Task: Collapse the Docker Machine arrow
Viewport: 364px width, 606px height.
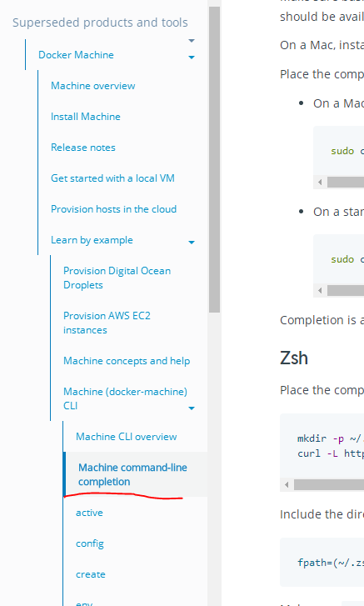Action: (x=192, y=58)
